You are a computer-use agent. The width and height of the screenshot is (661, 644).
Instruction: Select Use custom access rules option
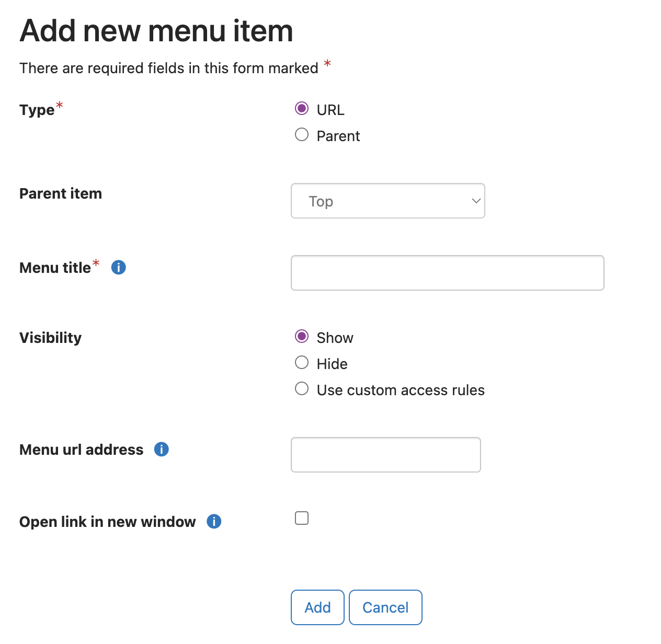click(302, 388)
